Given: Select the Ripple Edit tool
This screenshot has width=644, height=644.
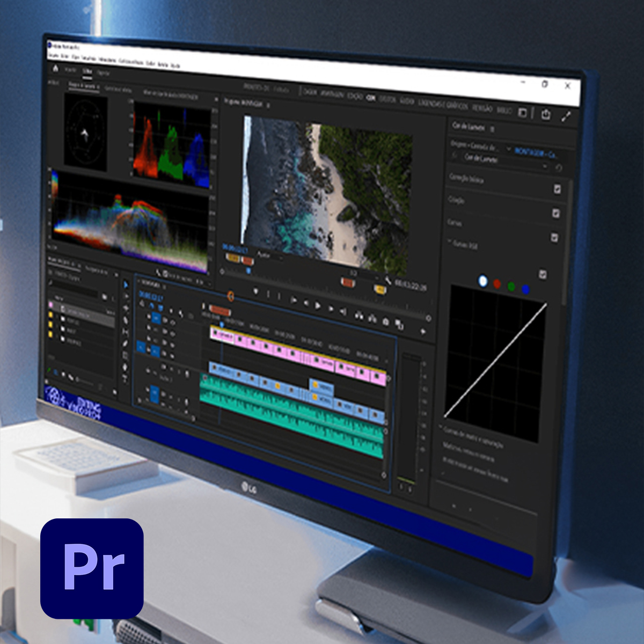Looking at the screenshot, I should click(126, 308).
